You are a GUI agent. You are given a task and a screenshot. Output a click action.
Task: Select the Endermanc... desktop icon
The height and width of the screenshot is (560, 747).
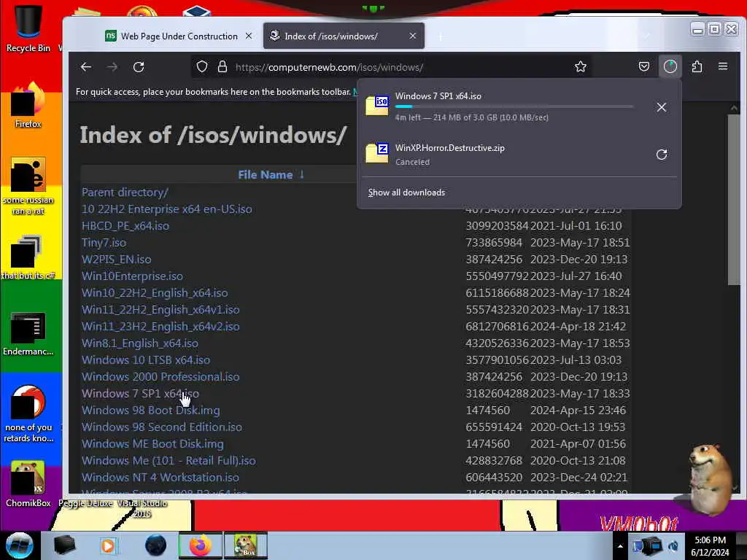coord(28,333)
